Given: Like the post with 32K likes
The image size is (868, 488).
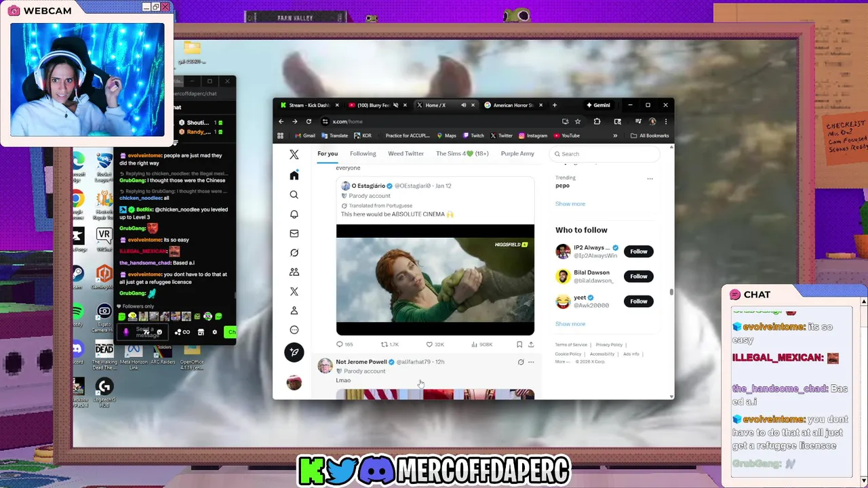Looking at the screenshot, I should pyautogui.click(x=435, y=344).
